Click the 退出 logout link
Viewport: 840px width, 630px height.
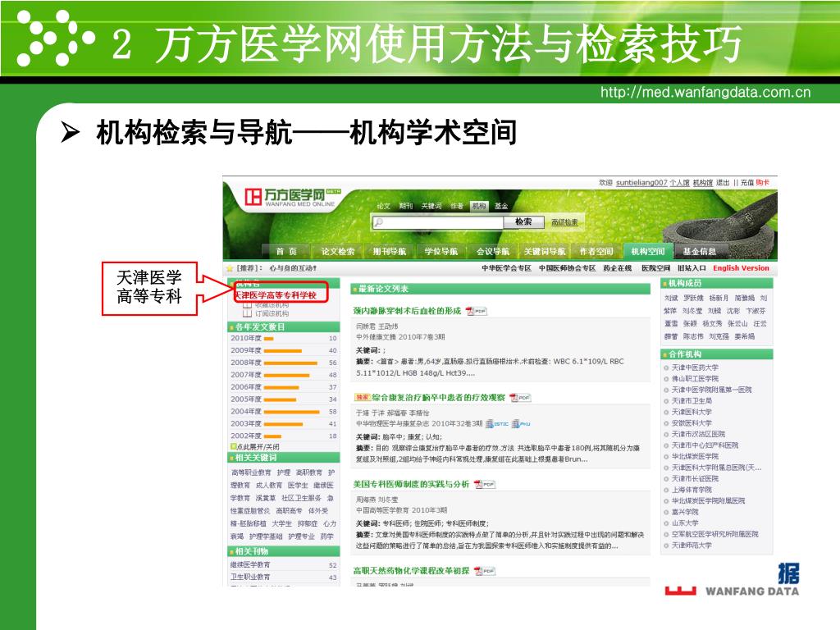click(x=723, y=183)
